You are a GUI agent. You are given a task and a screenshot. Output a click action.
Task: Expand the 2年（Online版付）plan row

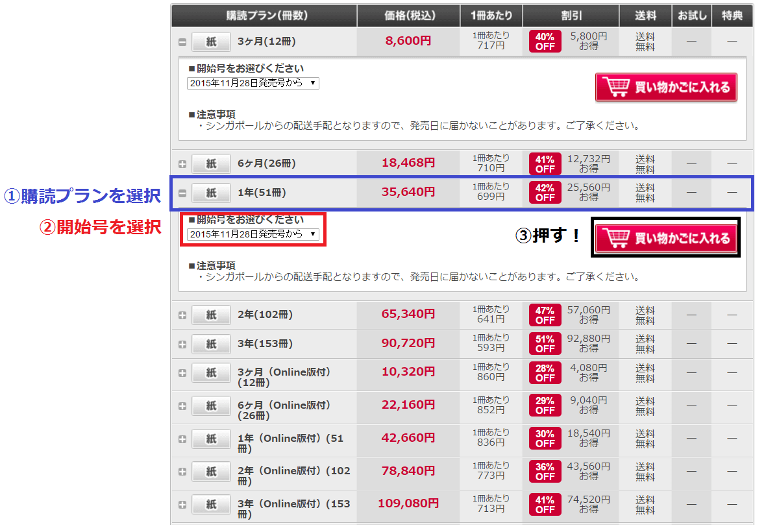182,472
